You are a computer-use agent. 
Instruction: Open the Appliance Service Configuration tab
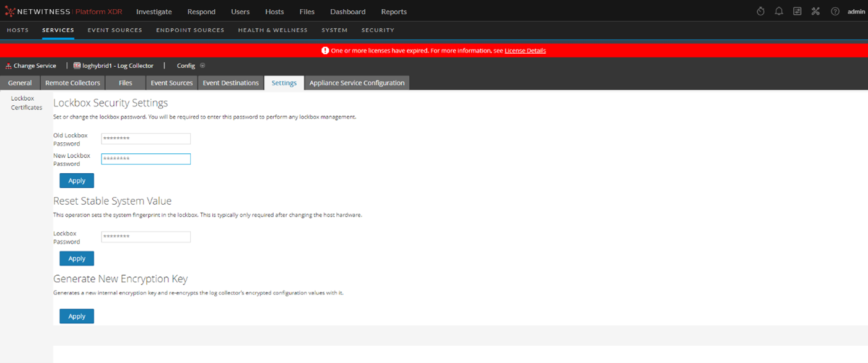pos(357,83)
